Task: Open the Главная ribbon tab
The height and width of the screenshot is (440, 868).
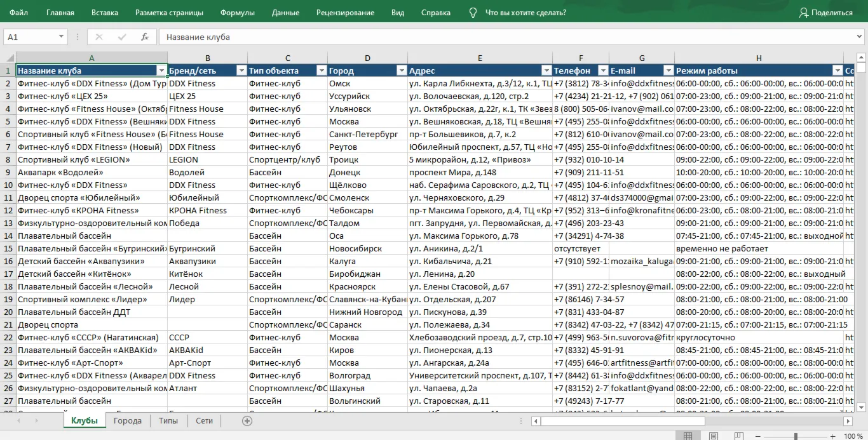Action: [x=60, y=12]
